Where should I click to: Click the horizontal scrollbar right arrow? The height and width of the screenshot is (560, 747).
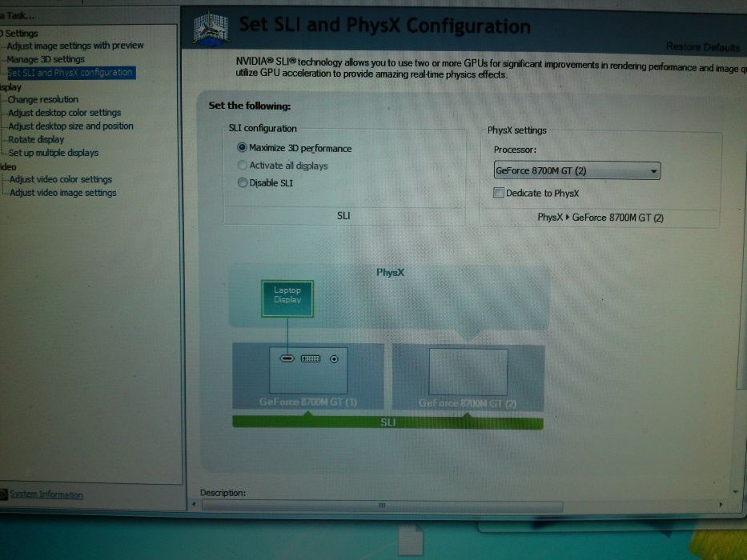pyautogui.click(x=720, y=505)
